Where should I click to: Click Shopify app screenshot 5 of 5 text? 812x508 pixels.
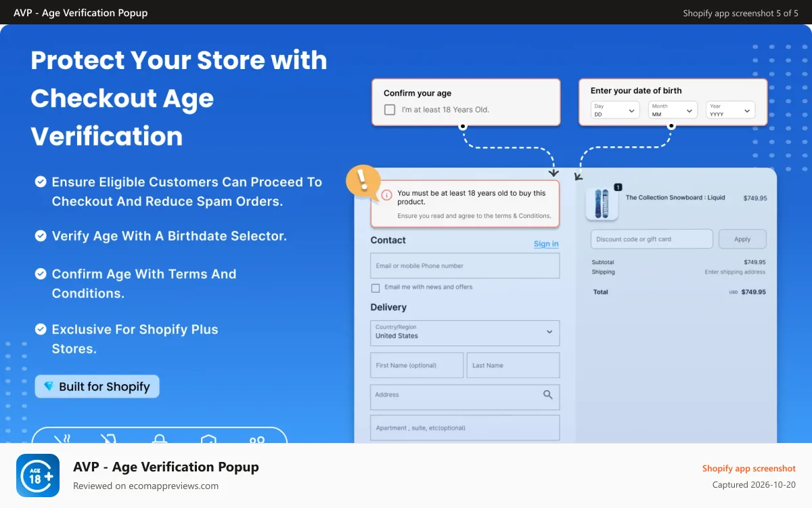(x=740, y=13)
